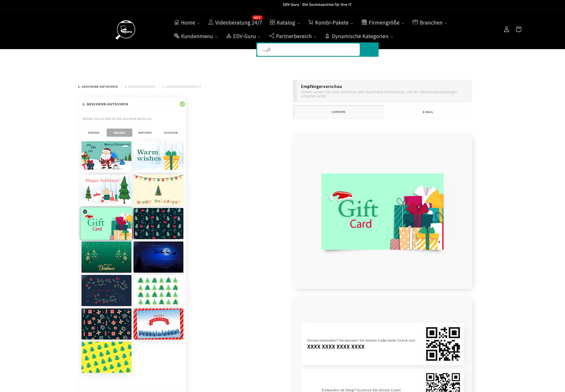Switch to the Occasion image tab
Screen dimensions: 565x392
171,133
